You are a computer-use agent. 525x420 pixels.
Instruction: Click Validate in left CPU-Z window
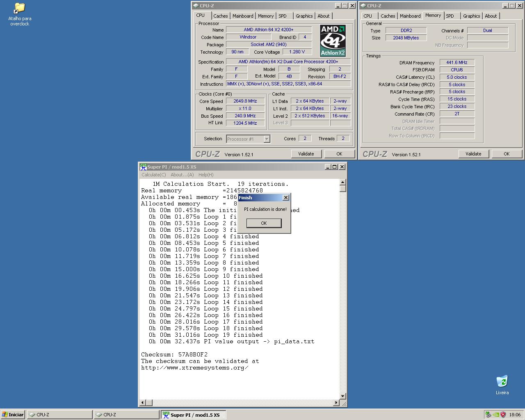click(306, 154)
